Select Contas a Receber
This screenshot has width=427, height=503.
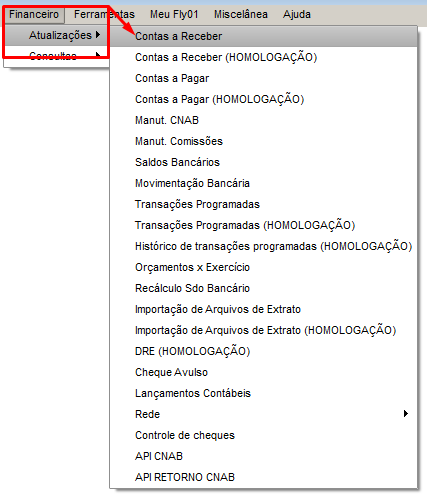(263, 36)
